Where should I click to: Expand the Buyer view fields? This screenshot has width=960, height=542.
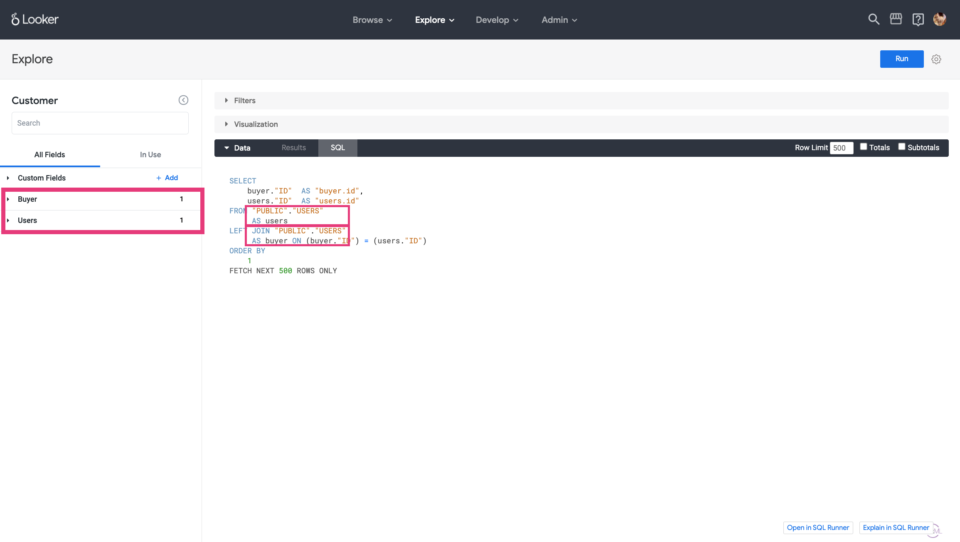click(27, 199)
